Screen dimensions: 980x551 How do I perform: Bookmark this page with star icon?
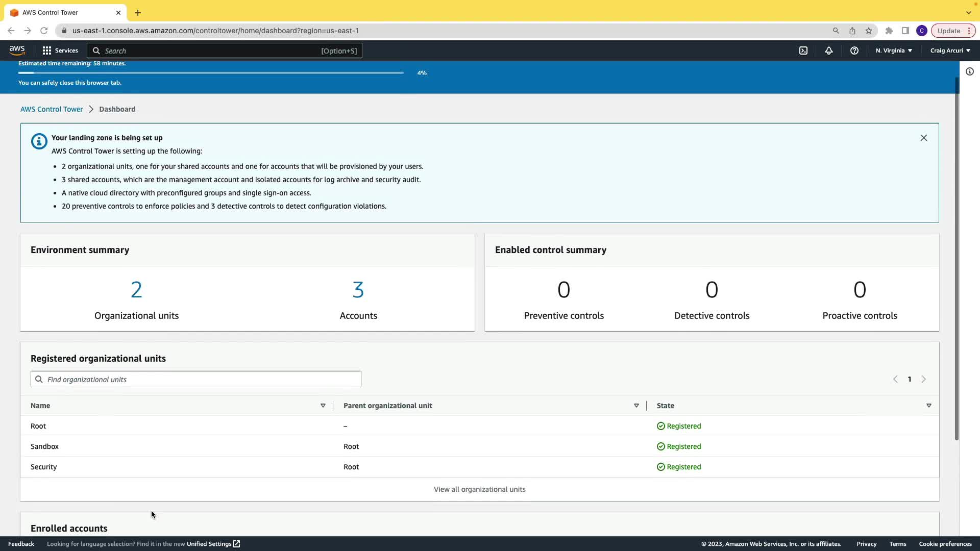(x=869, y=31)
